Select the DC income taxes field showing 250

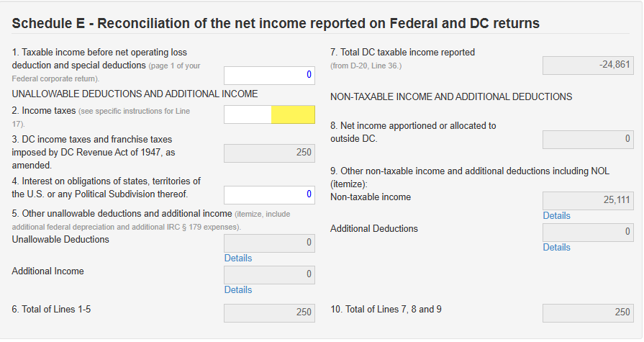(269, 153)
